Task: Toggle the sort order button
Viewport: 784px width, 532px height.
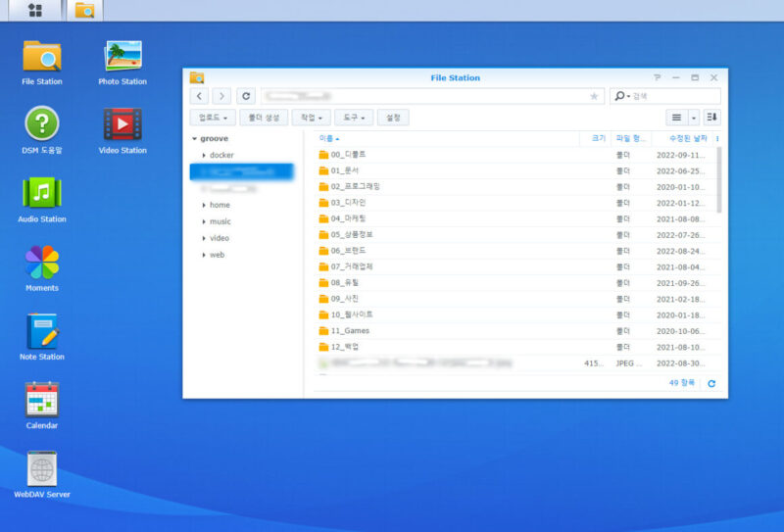Action: (711, 118)
